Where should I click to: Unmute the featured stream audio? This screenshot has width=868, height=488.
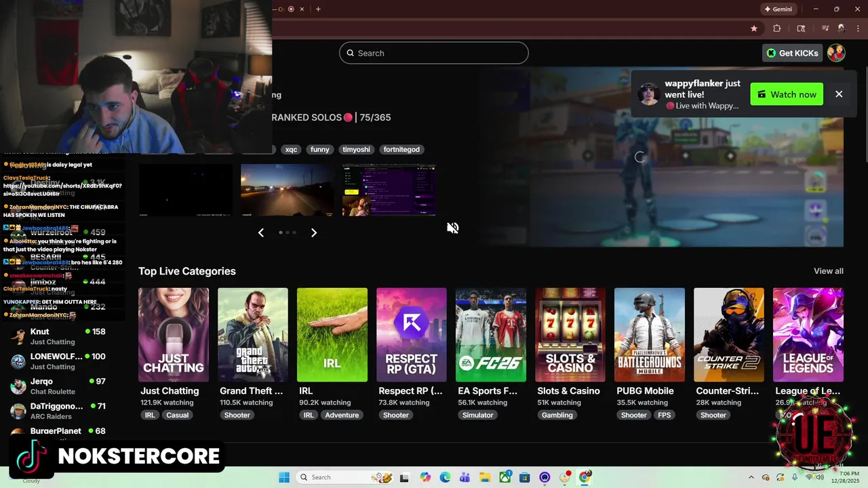[x=453, y=228]
